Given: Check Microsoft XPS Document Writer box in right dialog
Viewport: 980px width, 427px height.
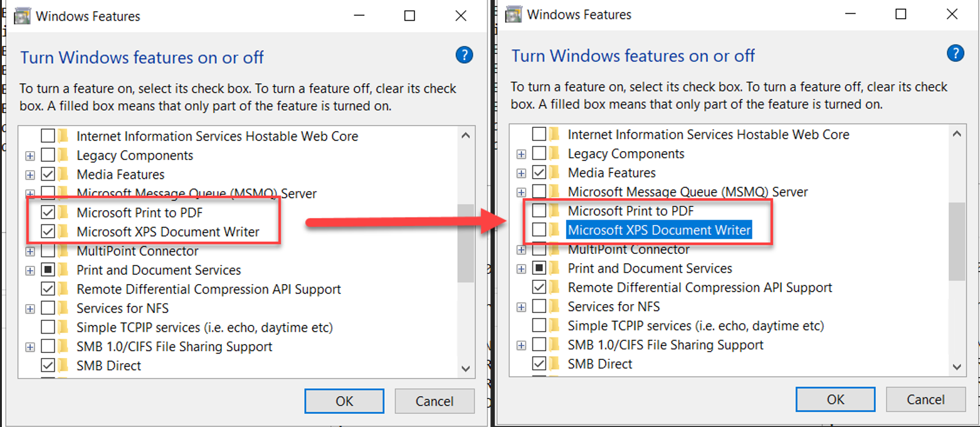Looking at the screenshot, I should coord(539,230).
